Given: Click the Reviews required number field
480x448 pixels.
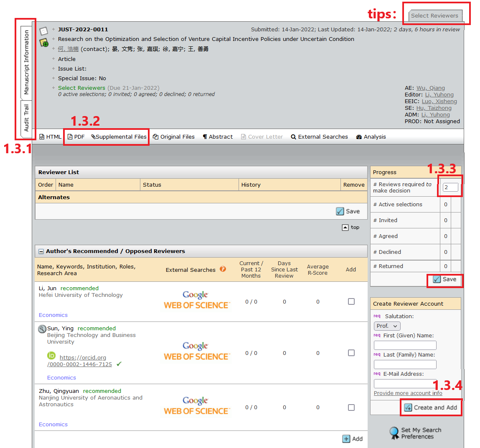Looking at the screenshot, I should [x=450, y=187].
